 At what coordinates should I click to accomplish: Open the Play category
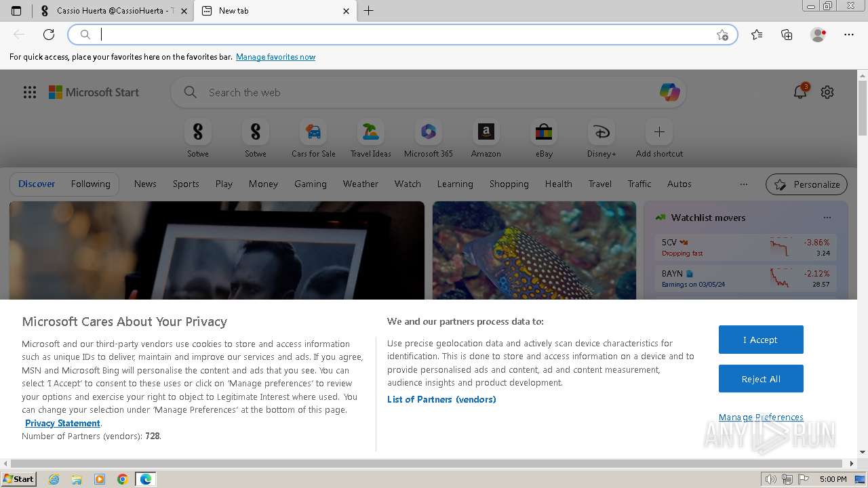coord(224,184)
